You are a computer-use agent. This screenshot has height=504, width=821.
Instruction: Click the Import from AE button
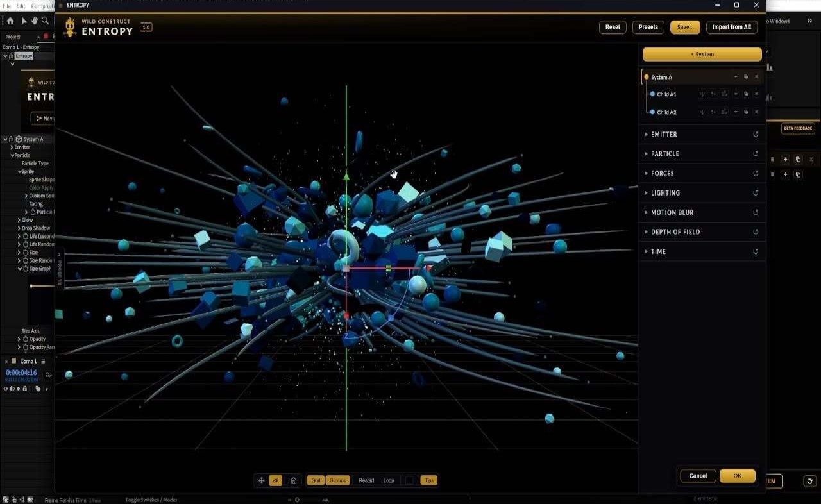[x=732, y=28]
